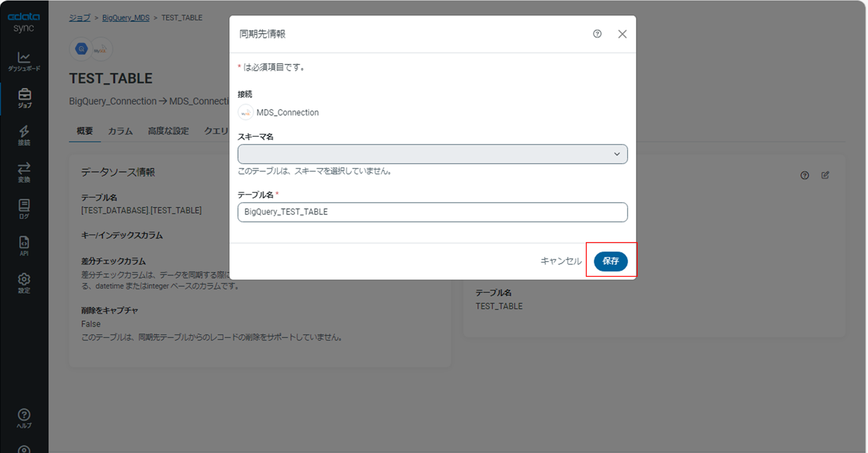Click the MySQL destination icon under breadcrumb
Screen dimensions: 868x453
(100, 49)
